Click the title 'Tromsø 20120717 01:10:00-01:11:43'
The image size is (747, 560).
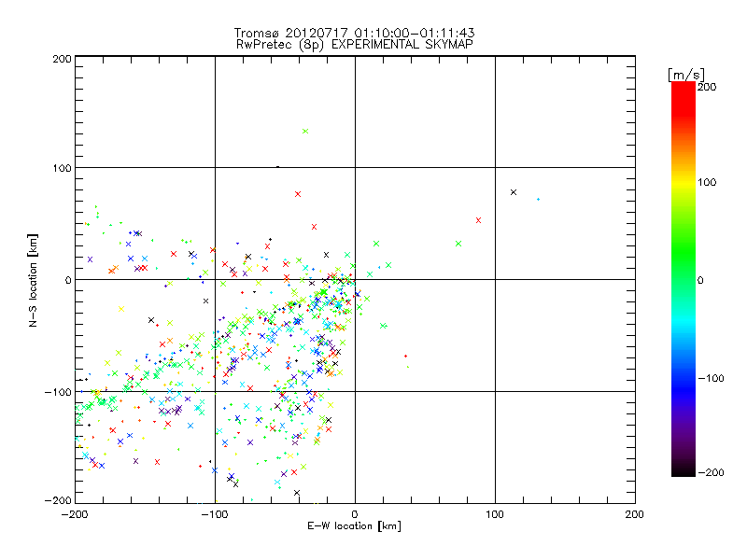tap(354, 33)
